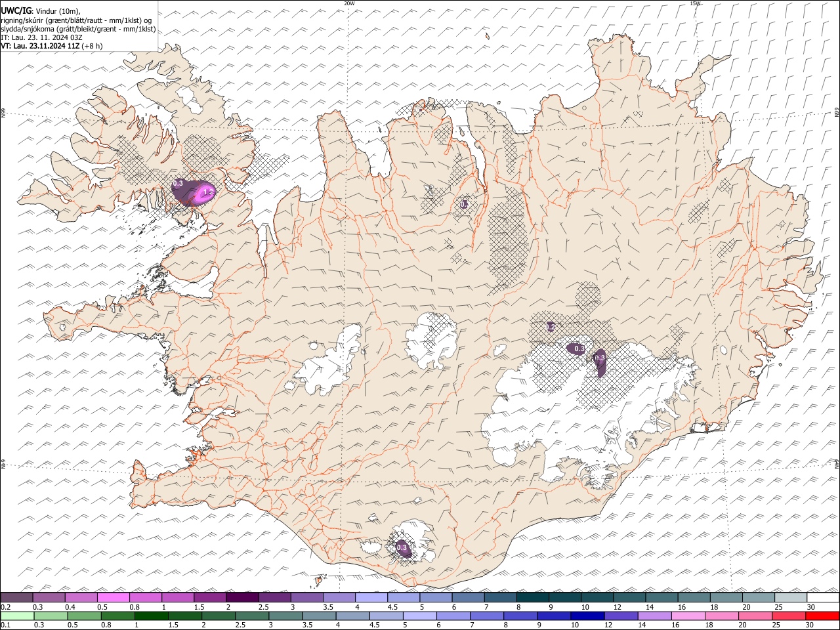Image resolution: width=840 pixels, height=630 pixels.
Task: Pick the pale green 0.1 swatch, lower scale
Action: pos(17,616)
